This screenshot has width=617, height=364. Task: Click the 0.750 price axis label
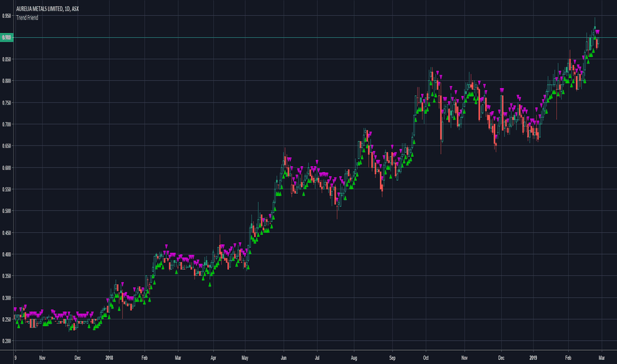click(x=7, y=103)
